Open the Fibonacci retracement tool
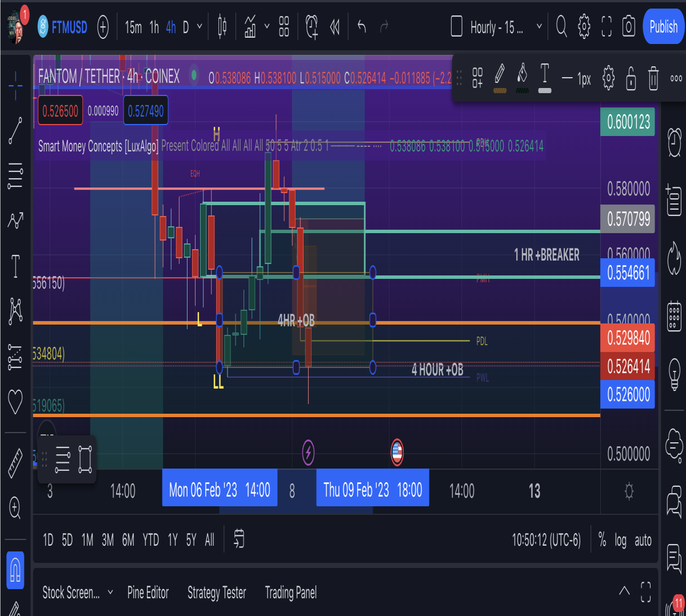 pyautogui.click(x=15, y=176)
